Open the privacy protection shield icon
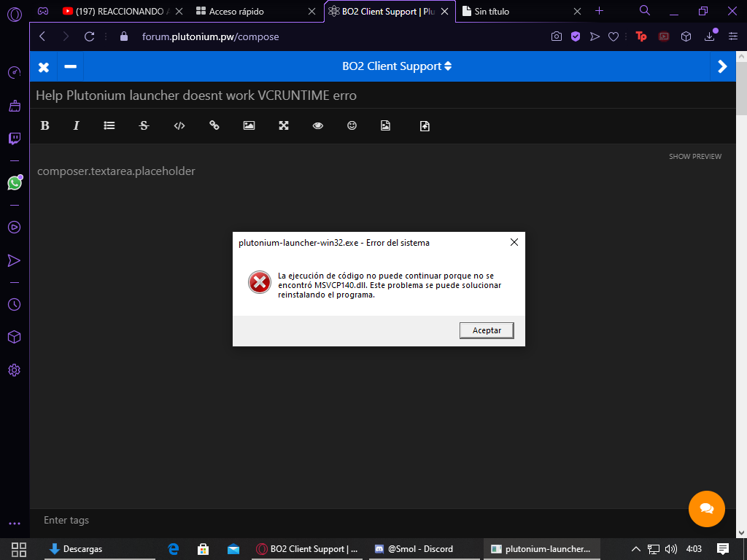Viewport: 747px width, 560px height. click(x=576, y=36)
